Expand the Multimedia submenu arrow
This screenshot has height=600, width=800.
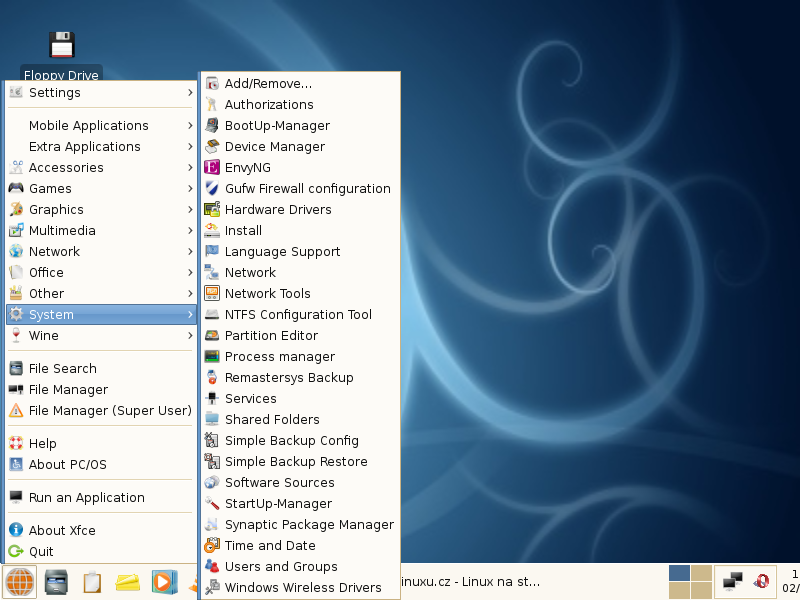190,231
